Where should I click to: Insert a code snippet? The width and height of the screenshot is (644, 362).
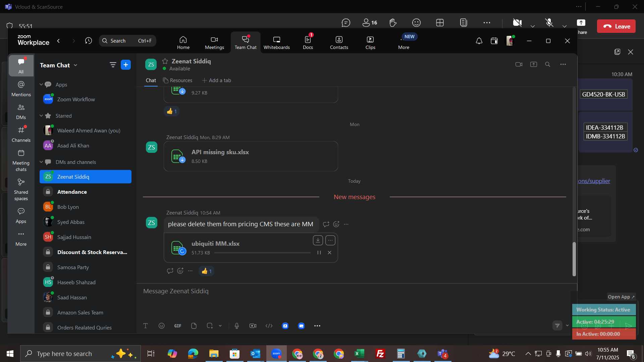(x=269, y=326)
